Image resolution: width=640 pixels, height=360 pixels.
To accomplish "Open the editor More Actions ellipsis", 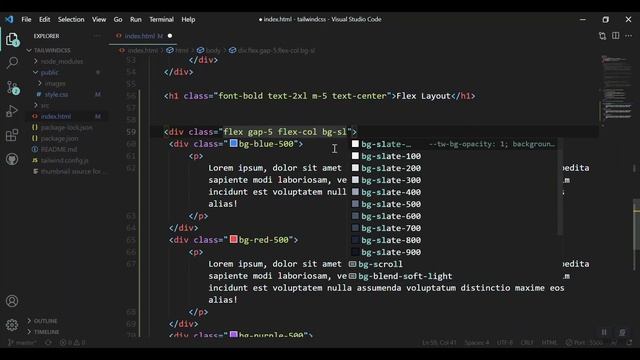I will coord(629,36).
